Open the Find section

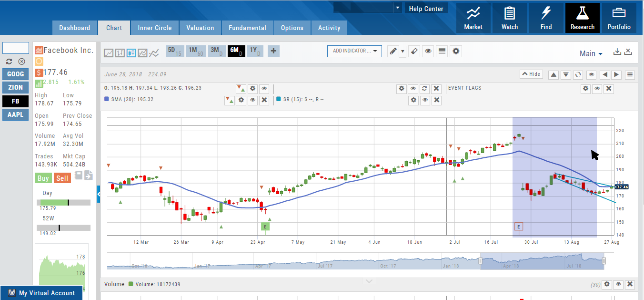546,18
